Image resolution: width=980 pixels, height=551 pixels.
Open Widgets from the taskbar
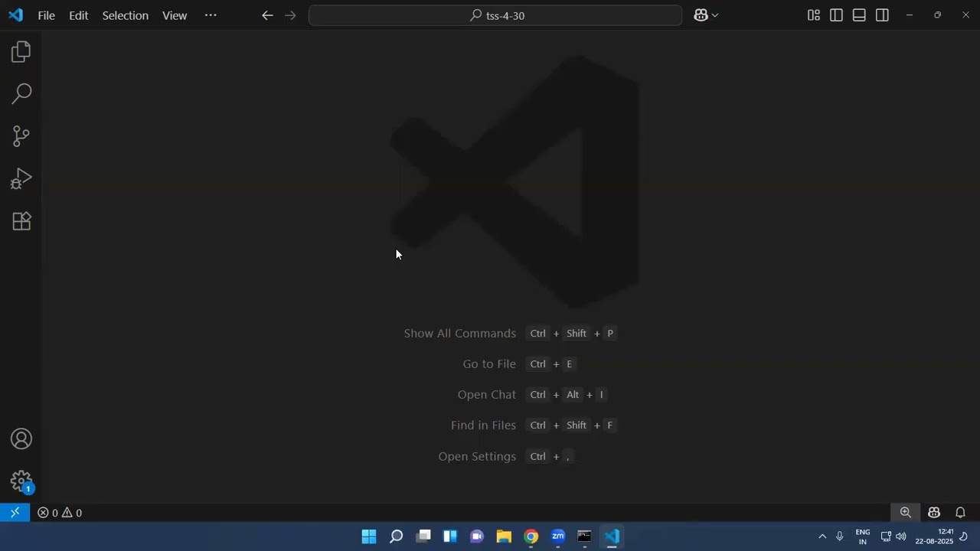pyautogui.click(x=450, y=536)
